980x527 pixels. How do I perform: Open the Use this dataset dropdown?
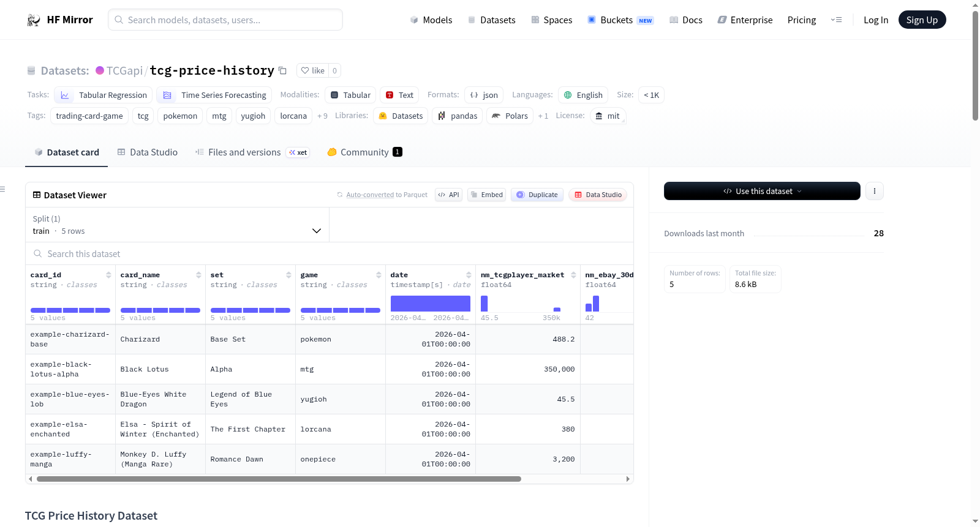(x=762, y=191)
